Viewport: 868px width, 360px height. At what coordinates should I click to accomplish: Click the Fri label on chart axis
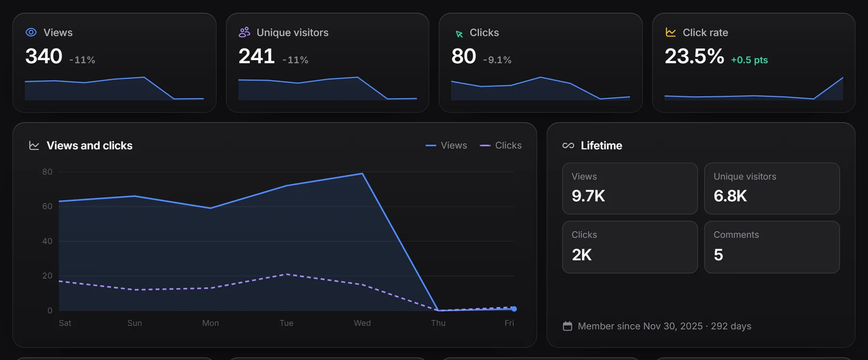tap(509, 323)
